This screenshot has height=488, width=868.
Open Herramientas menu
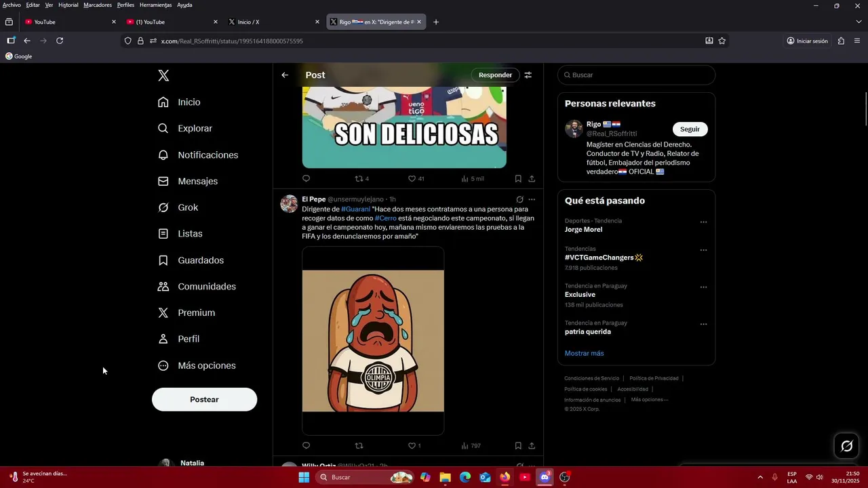tap(155, 5)
